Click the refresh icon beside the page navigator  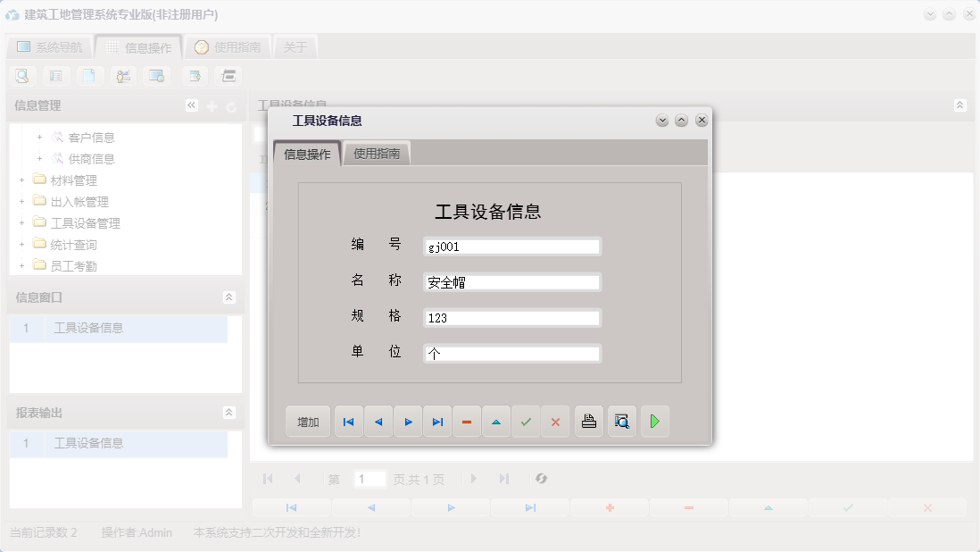click(x=541, y=479)
